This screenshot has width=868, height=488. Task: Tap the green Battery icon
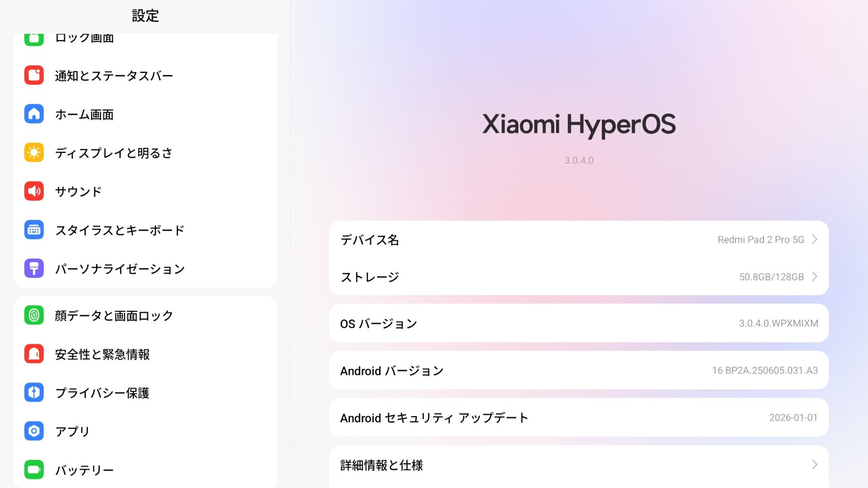pyautogui.click(x=34, y=469)
